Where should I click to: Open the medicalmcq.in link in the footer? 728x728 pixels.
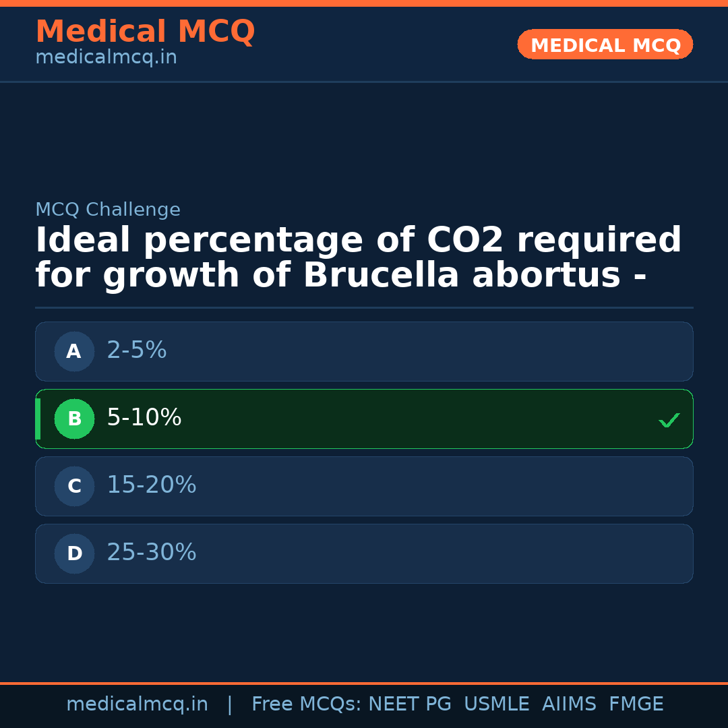click(x=137, y=704)
